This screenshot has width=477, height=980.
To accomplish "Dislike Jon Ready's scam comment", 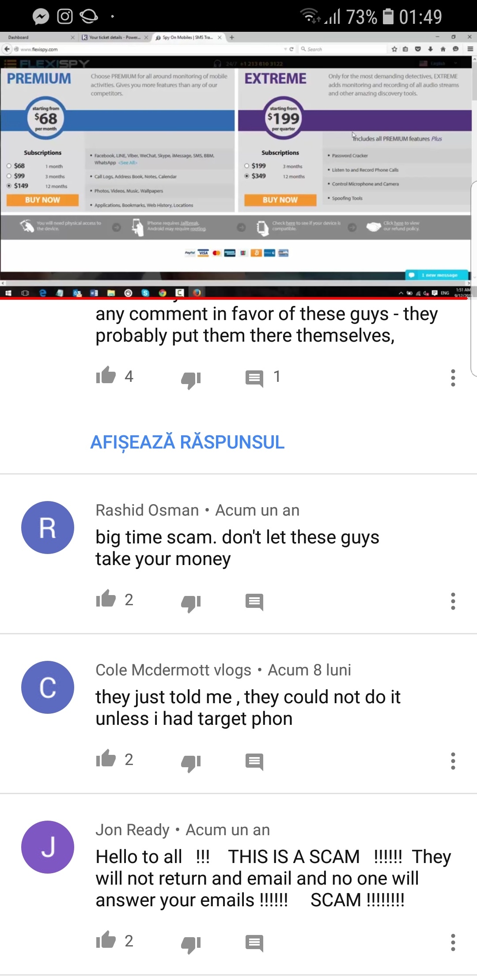I will (191, 944).
